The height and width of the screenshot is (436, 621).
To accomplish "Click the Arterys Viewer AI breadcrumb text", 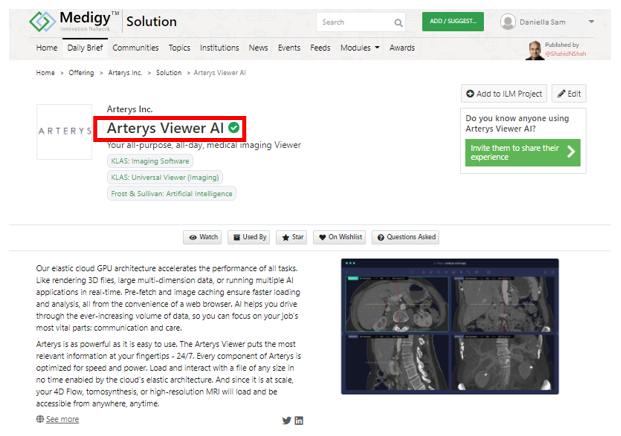I will click(220, 73).
